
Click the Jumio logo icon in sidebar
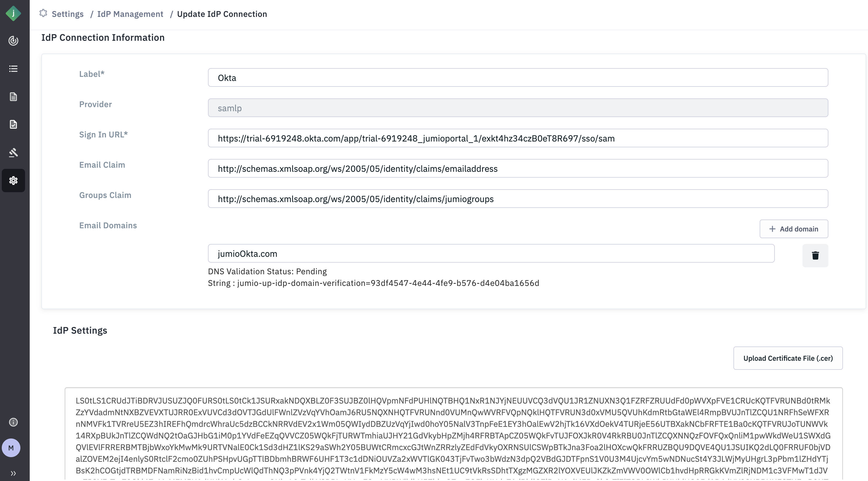click(x=13, y=13)
